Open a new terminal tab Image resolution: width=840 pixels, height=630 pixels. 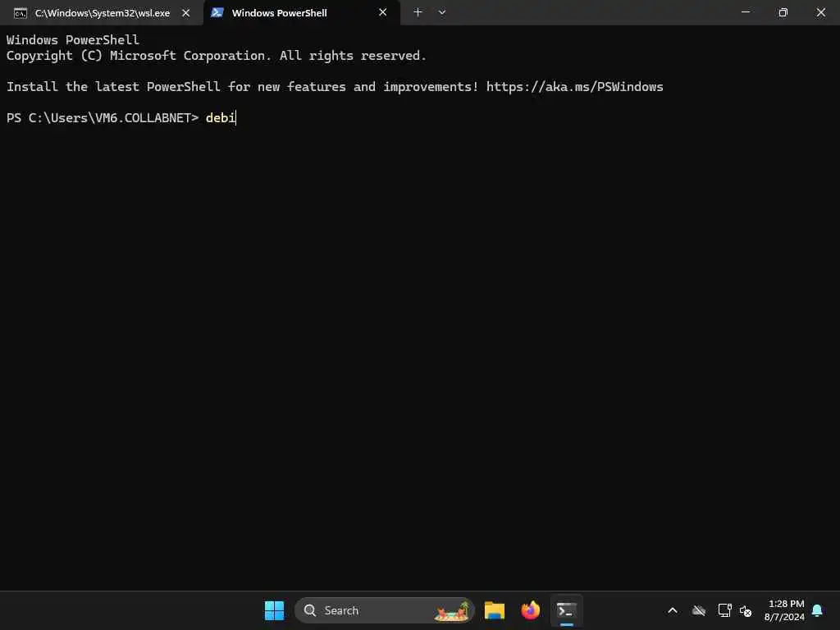pos(418,11)
